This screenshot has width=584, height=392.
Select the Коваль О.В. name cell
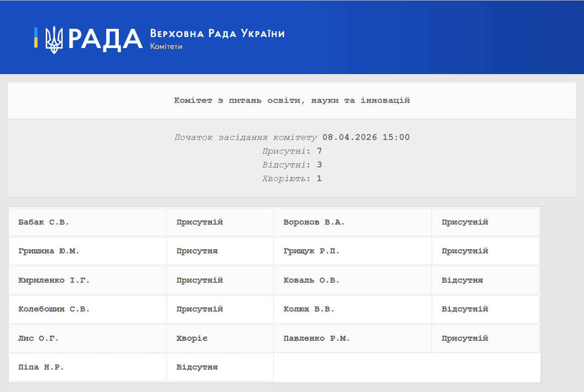click(353, 280)
